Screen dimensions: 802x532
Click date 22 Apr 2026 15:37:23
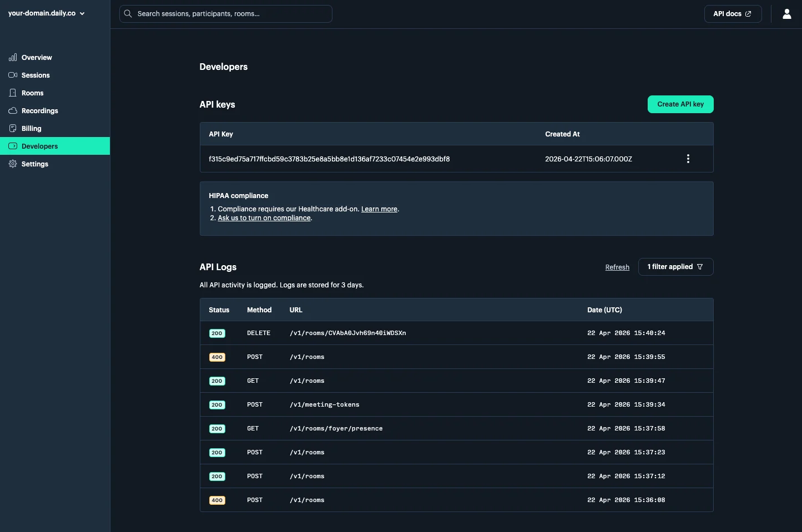pyautogui.click(x=626, y=452)
